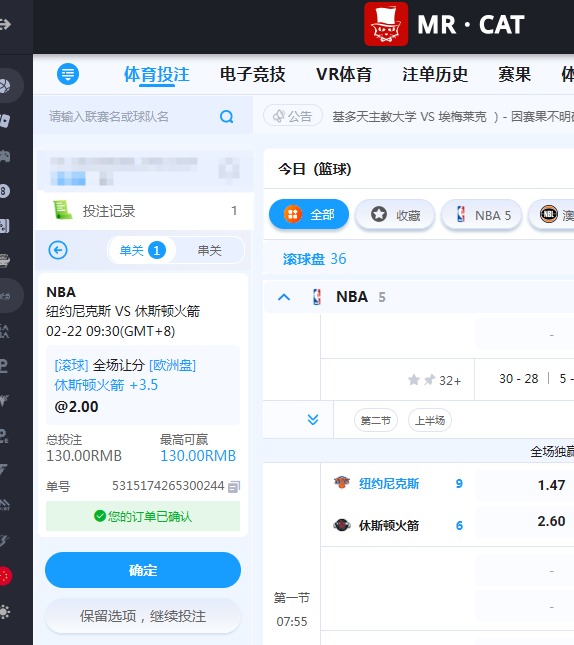The image size is (574, 645).
Task: Click the 纽约尼克斯 VS 休斯顿火箭 bet title
Action: [123, 311]
